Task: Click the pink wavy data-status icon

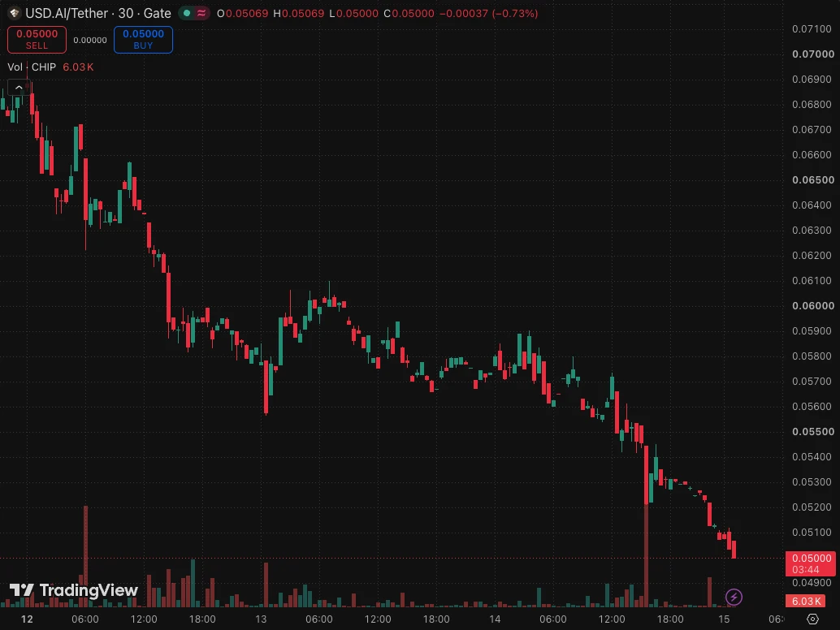Action: [x=201, y=13]
